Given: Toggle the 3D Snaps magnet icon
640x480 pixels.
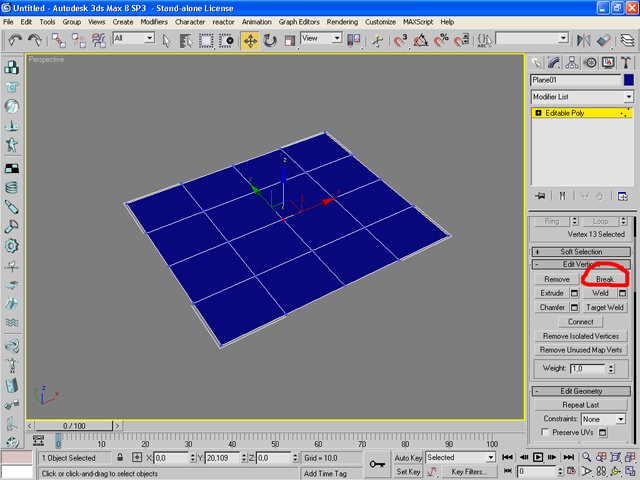Looking at the screenshot, I should tap(401, 40).
